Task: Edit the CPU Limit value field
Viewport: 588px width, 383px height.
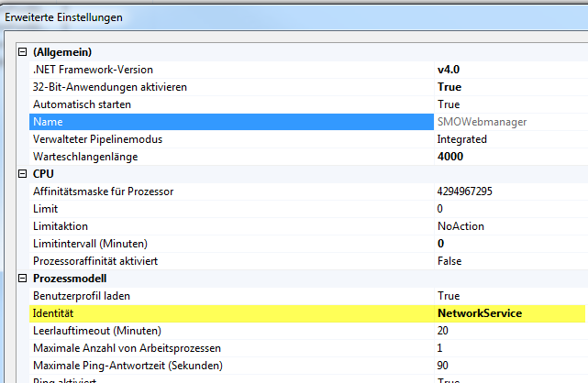Action: pyautogui.click(x=441, y=209)
